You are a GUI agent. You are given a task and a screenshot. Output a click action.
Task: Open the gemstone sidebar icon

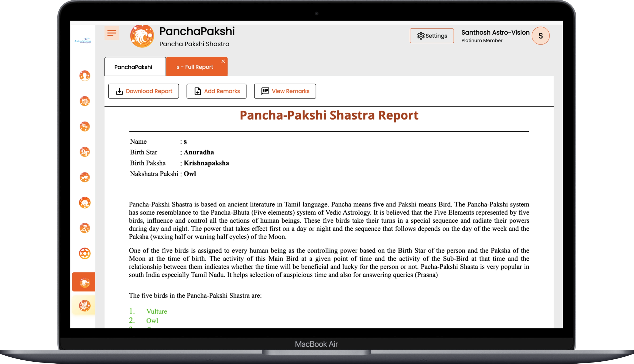coord(85,127)
